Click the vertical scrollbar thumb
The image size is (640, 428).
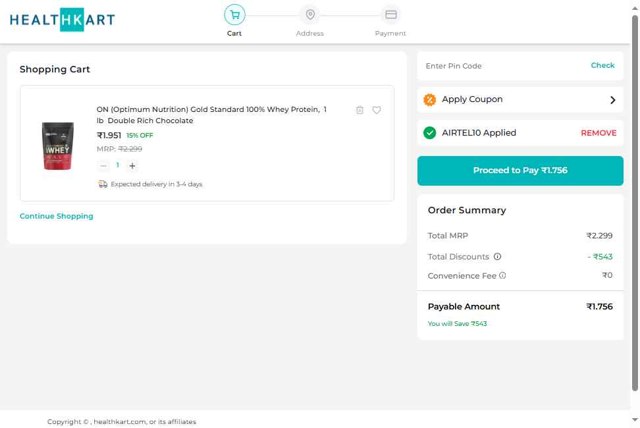pyautogui.click(x=635, y=203)
